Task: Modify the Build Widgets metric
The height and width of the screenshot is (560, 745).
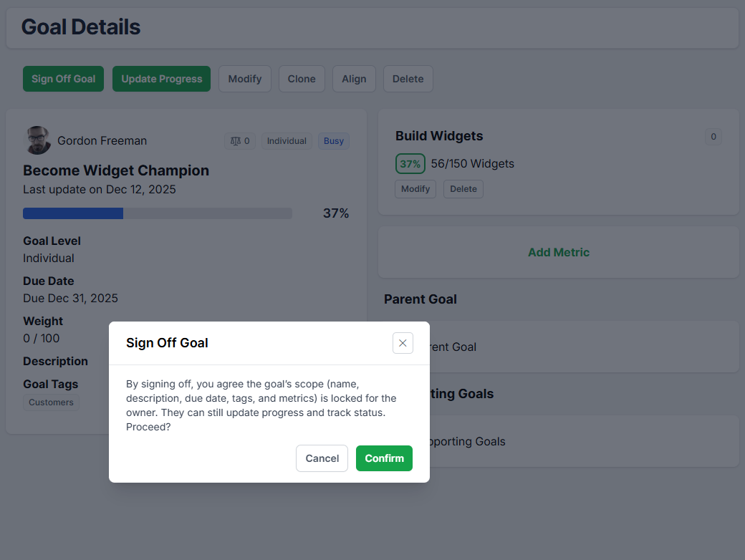Action: (x=415, y=189)
